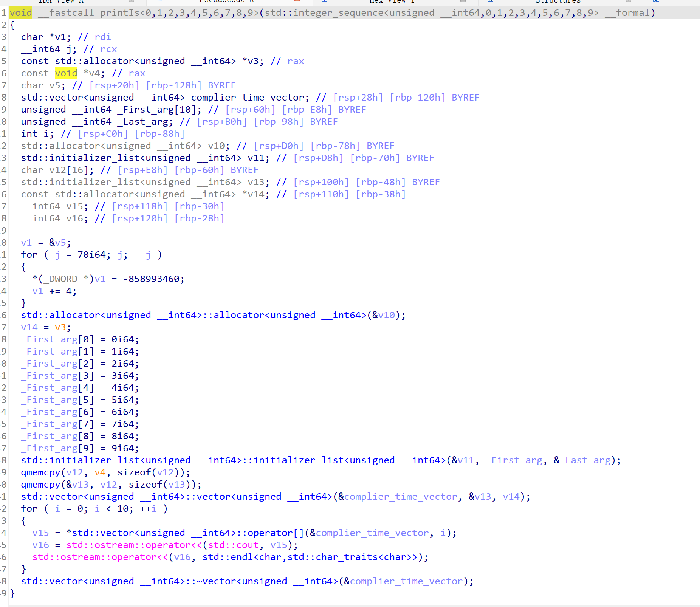Viewport: 700px width, 607px height.
Task: Close the Pseudocode-A tab with red X
Action: click(297, 2)
